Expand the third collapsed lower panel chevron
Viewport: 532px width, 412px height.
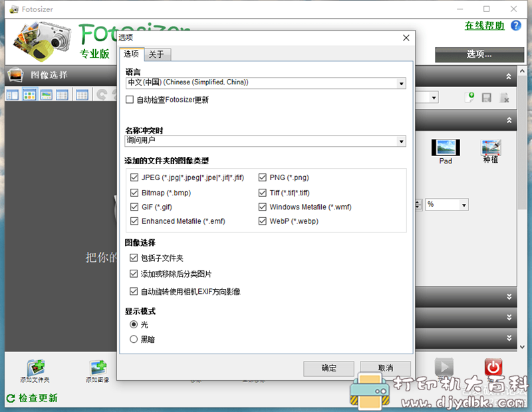(x=509, y=338)
